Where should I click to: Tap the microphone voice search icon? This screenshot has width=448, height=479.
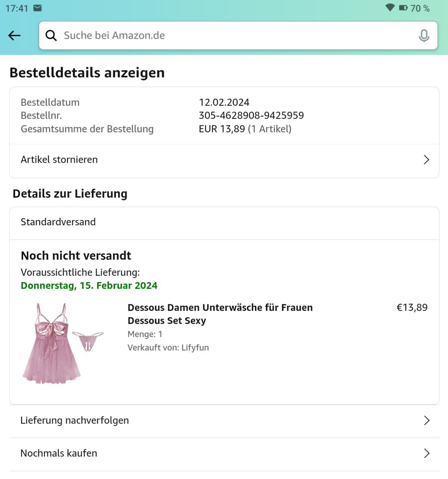[x=424, y=36]
